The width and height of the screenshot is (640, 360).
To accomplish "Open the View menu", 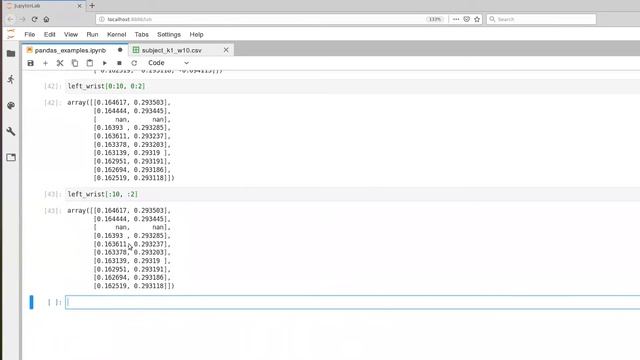I will pyautogui.click(x=71, y=35).
